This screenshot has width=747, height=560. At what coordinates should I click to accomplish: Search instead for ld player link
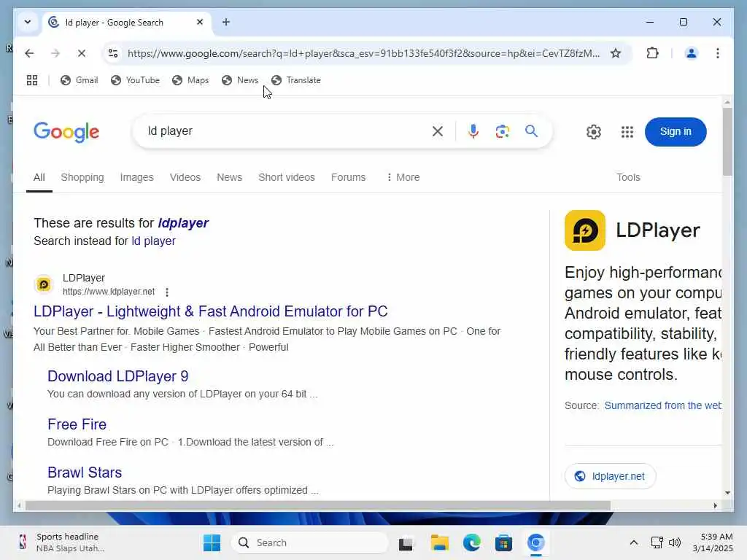click(153, 241)
